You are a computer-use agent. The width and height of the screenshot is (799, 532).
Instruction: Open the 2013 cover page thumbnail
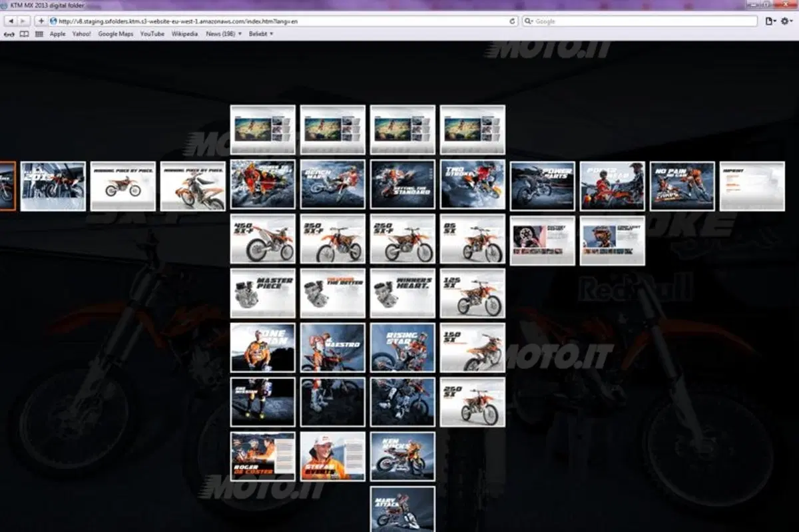[53, 186]
